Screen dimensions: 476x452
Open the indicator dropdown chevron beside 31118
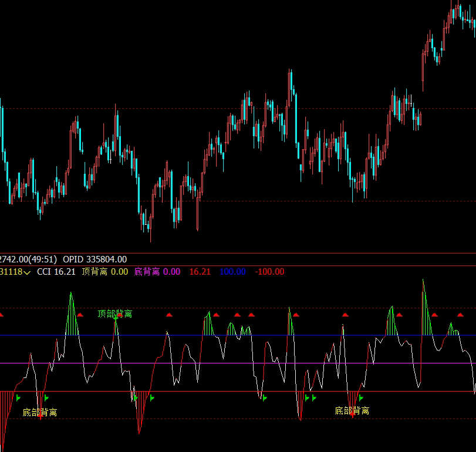pos(27,272)
